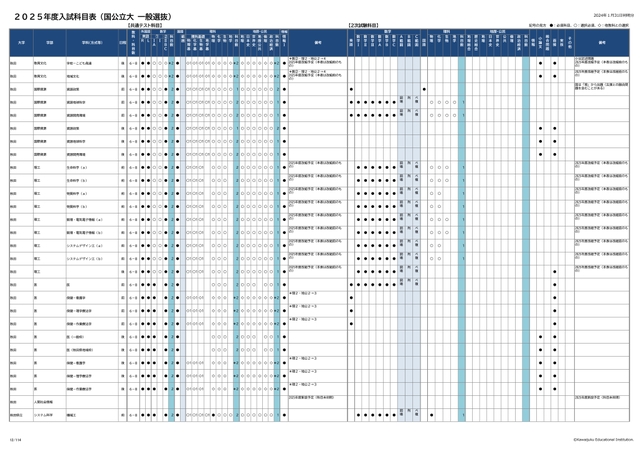
Task: Click 医(一般枠) in the department column
Action: 74,337
